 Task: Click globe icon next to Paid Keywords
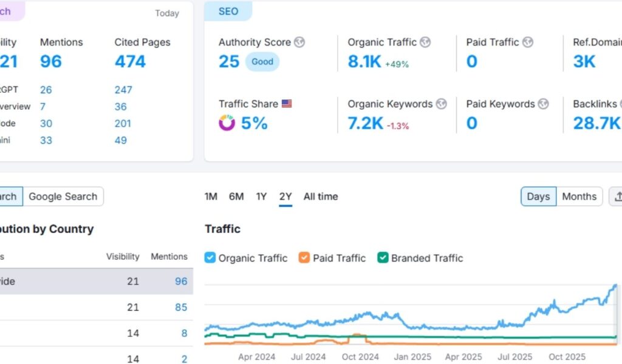543,104
